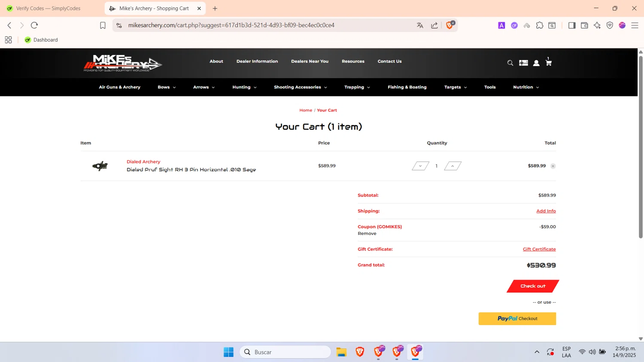Open the extensions puzzle icon
This screenshot has width=644, height=362.
pos(540,25)
